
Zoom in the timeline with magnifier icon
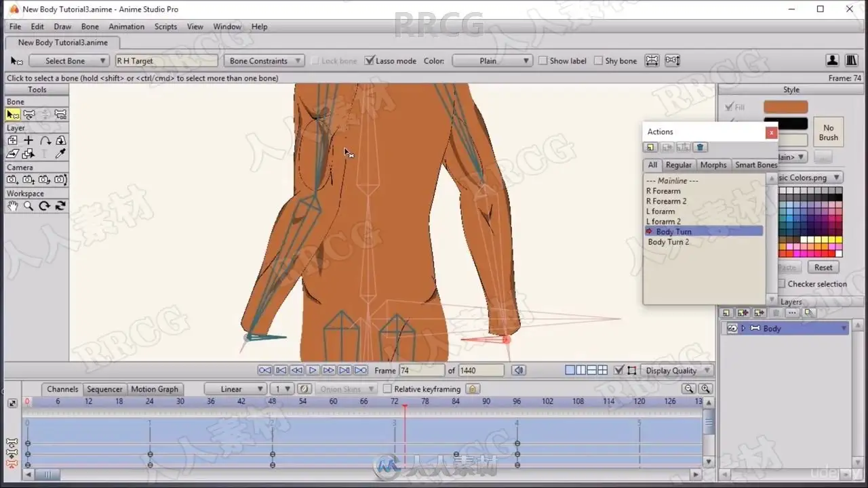705,388
